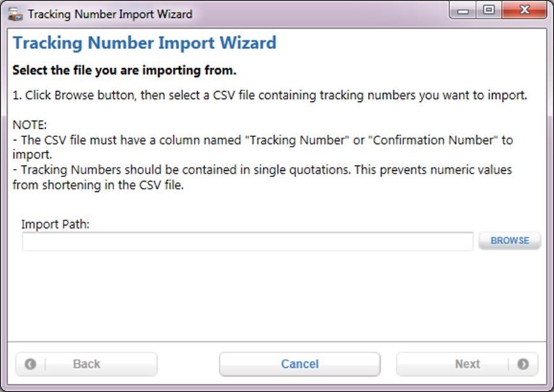Close the Tracking Number Import Wizard window
Screen dimensions: 554x392
coord(525,10)
